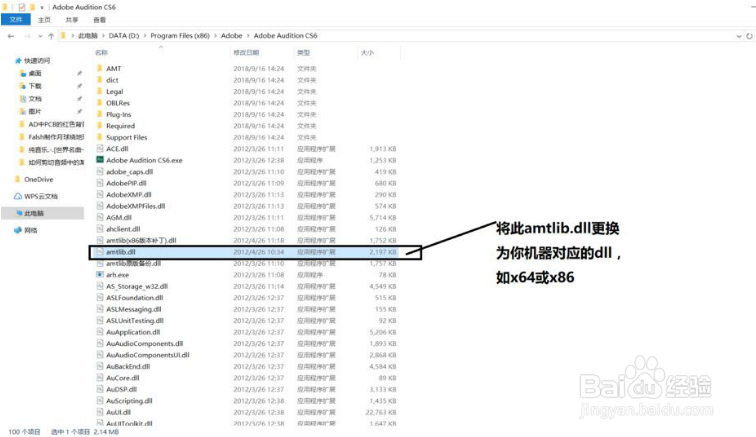Select the AS_Storage_w32.dll file icon
Screen dimensions: 756x437
point(100,287)
